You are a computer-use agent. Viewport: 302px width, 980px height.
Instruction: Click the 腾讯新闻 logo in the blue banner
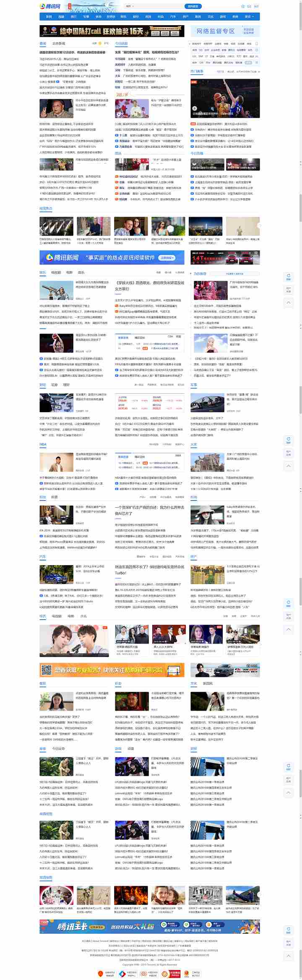point(62,257)
